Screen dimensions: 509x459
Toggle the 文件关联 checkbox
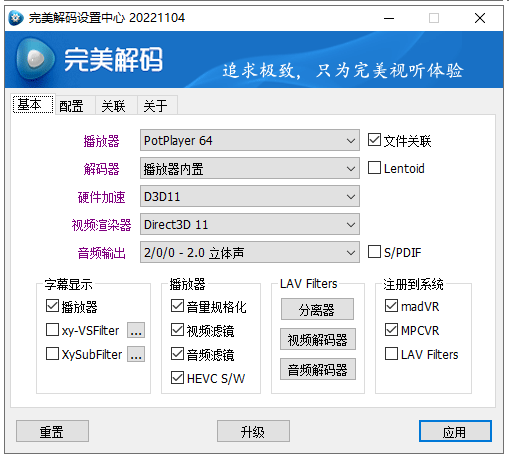coord(374,140)
